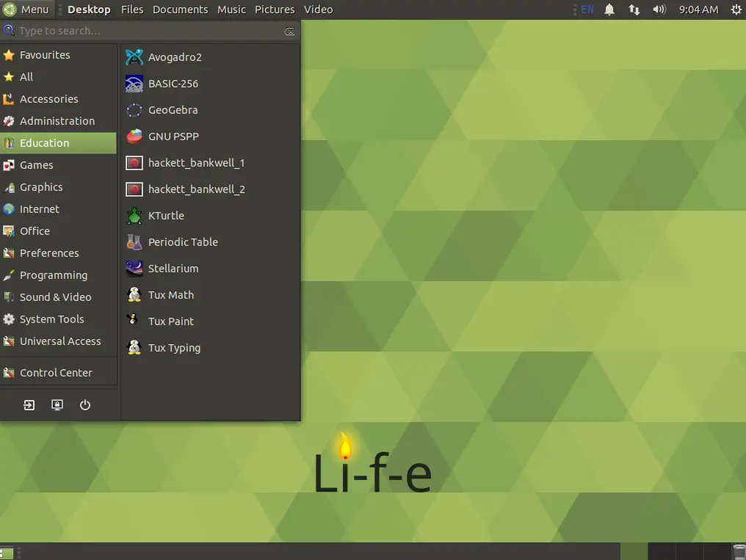Select the All category

(x=58, y=77)
